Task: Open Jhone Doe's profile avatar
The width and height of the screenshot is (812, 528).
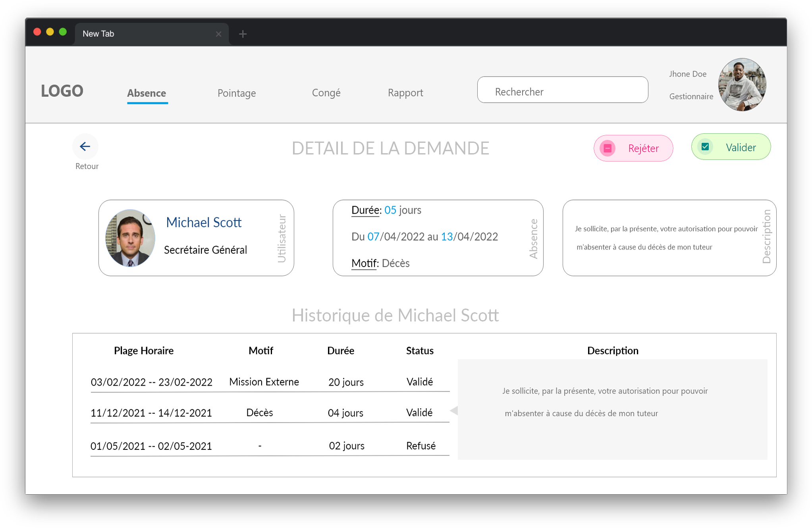Action: [x=741, y=85]
